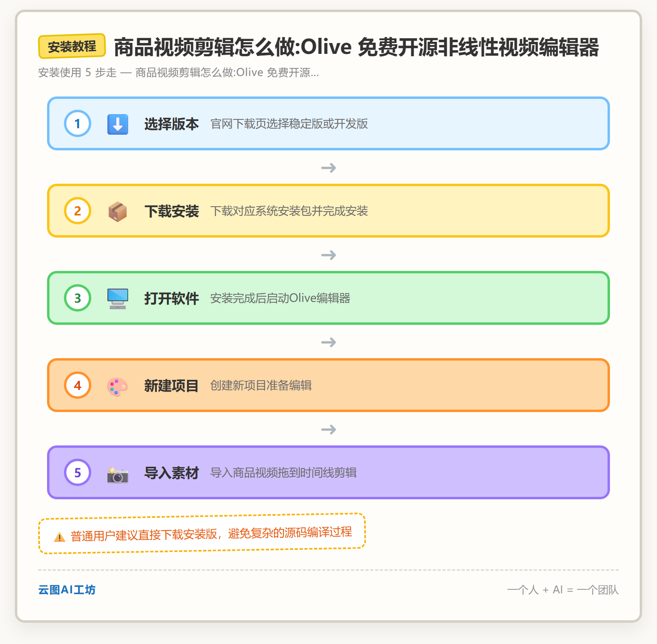Click description 安装完成后启动Olive编辑器
Image resolution: width=657 pixels, height=644 pixels.
[280, 298]
